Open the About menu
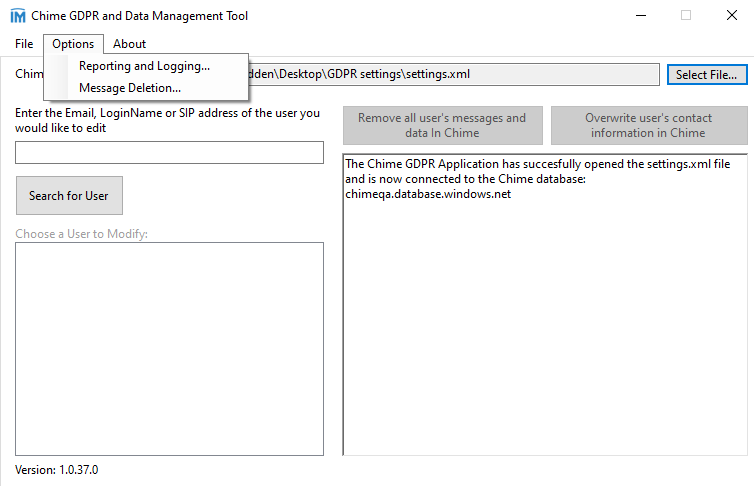 (x=129, y=44)
